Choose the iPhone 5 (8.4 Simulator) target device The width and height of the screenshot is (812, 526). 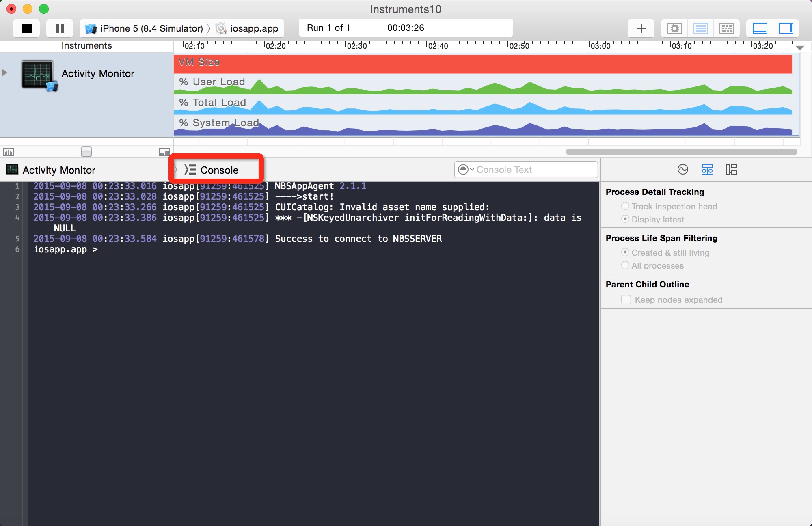pos(144,28)
